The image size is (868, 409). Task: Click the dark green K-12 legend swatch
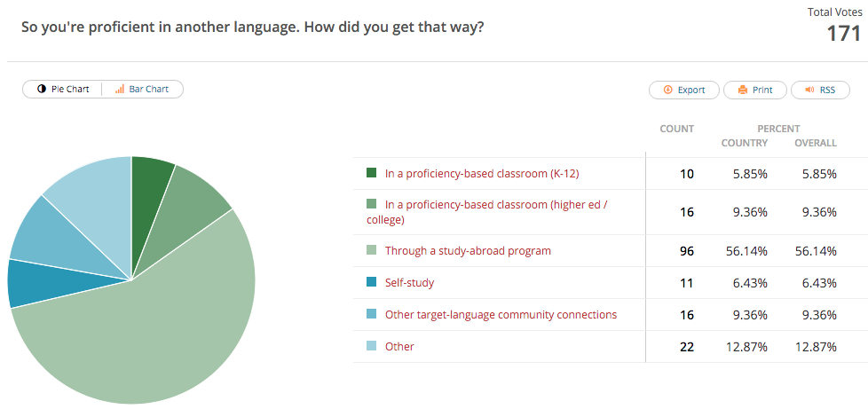371,173
